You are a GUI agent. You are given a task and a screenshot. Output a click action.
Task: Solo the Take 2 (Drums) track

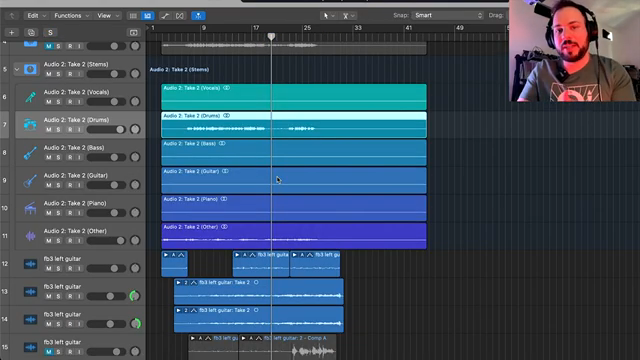pos(58,129)
